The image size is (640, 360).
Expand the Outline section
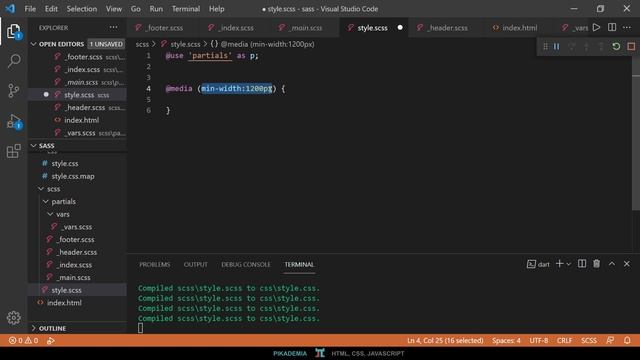34,328
